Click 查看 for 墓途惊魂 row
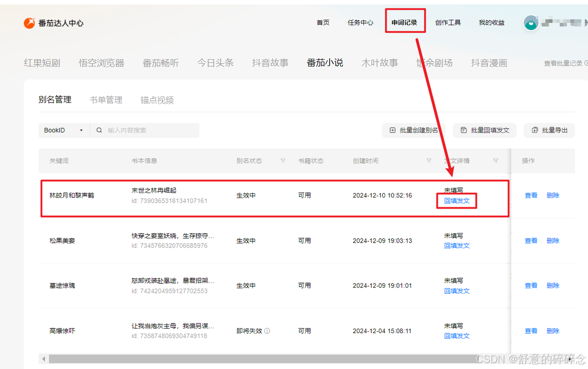Screen dimensions: 588x369 point(531,286)
